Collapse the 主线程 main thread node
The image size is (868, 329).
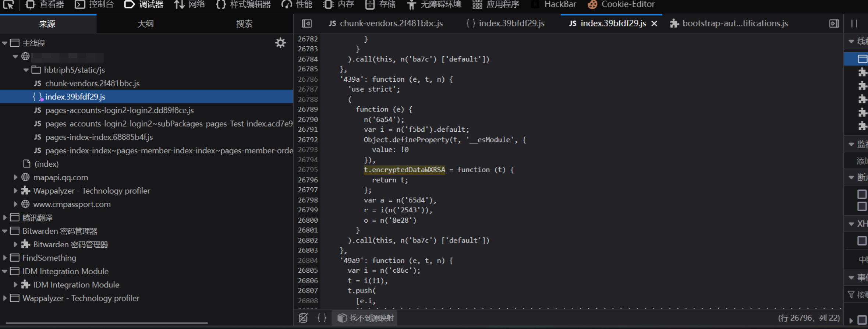tap(5, 43)
